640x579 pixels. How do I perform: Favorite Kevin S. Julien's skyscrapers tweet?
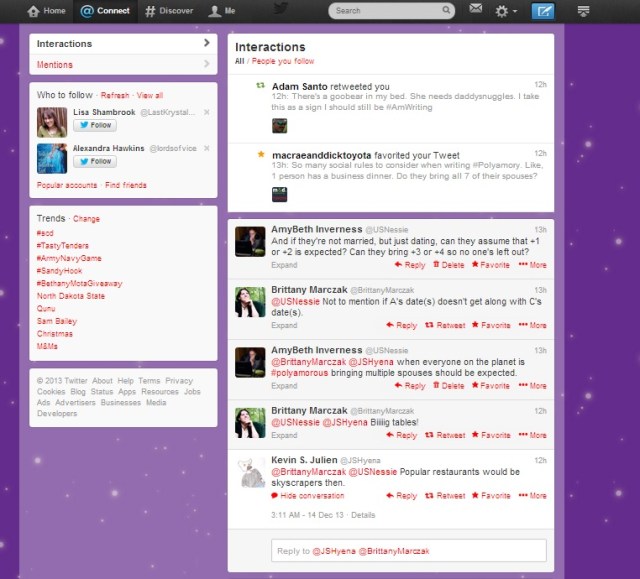pyautogui.click(x=491, y=496)
